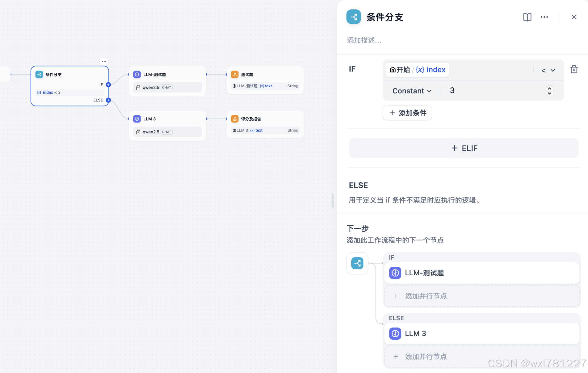Open LLM 3 in the next step ELSE list
This screenshot has height=373, width=588.
(x=482, y=334)
